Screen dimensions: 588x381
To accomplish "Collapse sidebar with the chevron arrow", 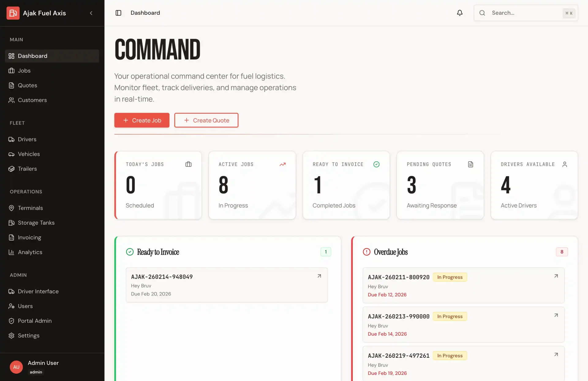I will pyautogui.click(x=91, y=13).
